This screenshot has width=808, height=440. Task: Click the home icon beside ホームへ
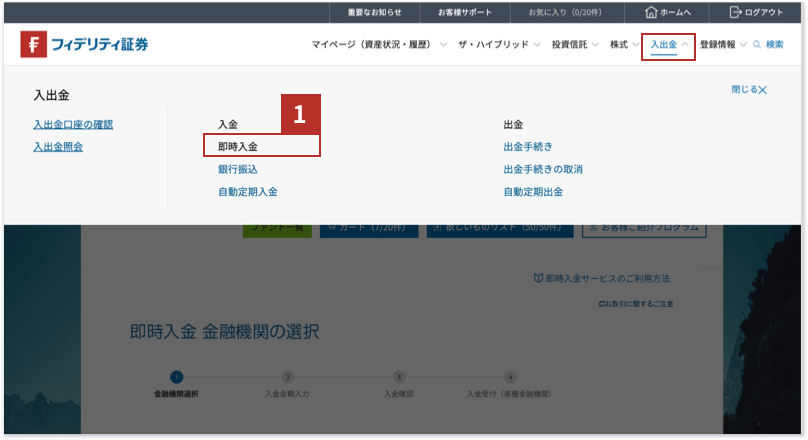651,12
